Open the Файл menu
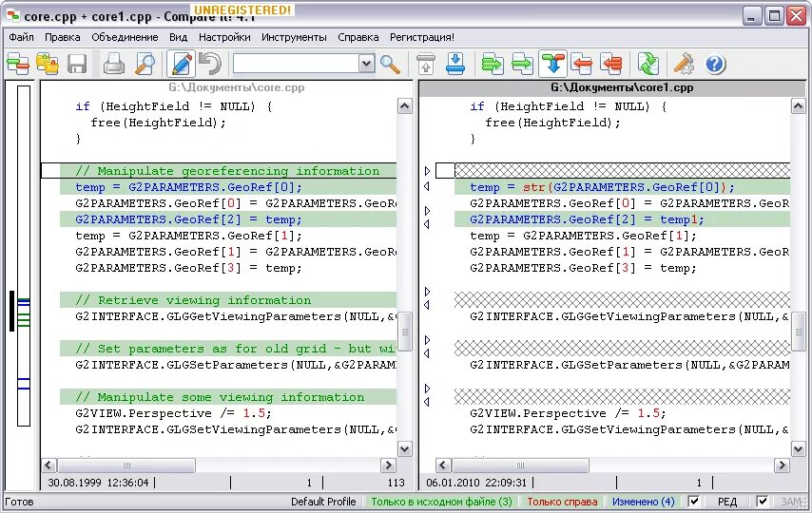Image resolution: width=812 pixels, height=513 pixels. 21,37
